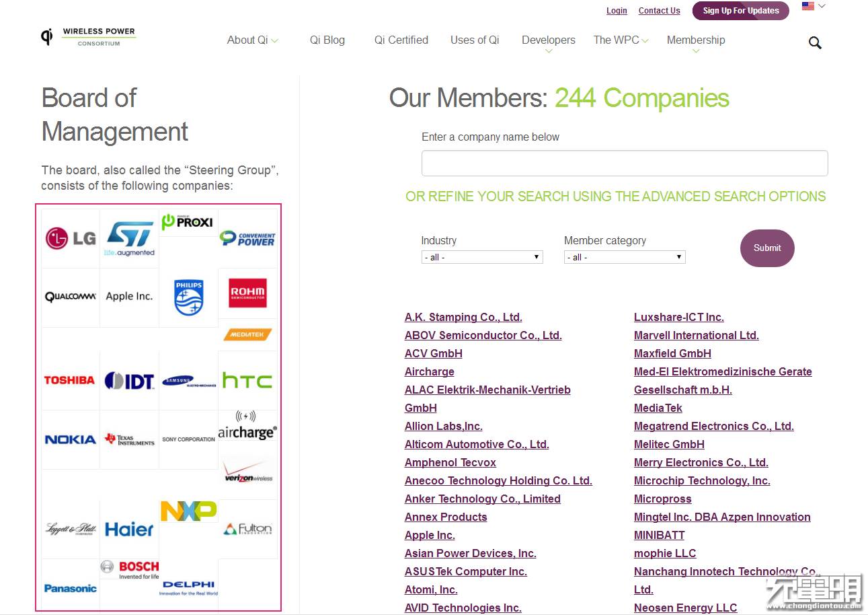Open mophie LLC link
Image resolution: width=868 pixels, height=615 pixels.
click(x=665, y=554)
